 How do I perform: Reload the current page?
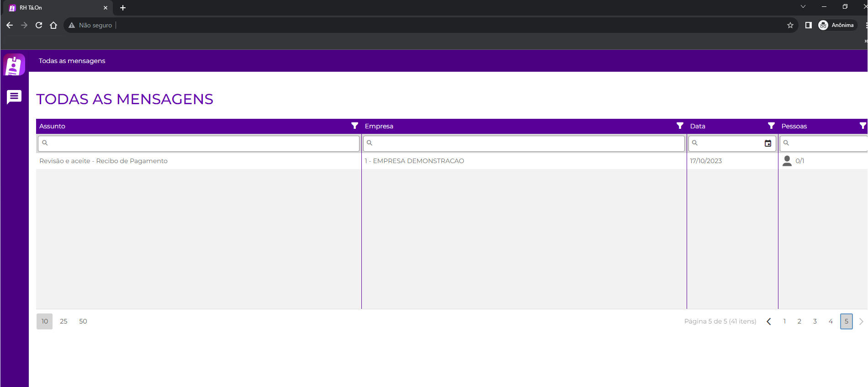[x=39, y=25]
